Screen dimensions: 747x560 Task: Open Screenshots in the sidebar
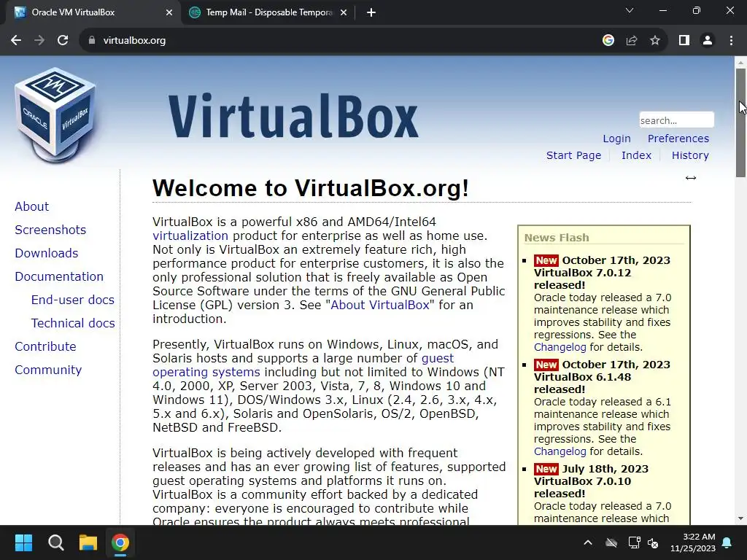[50, 230]
